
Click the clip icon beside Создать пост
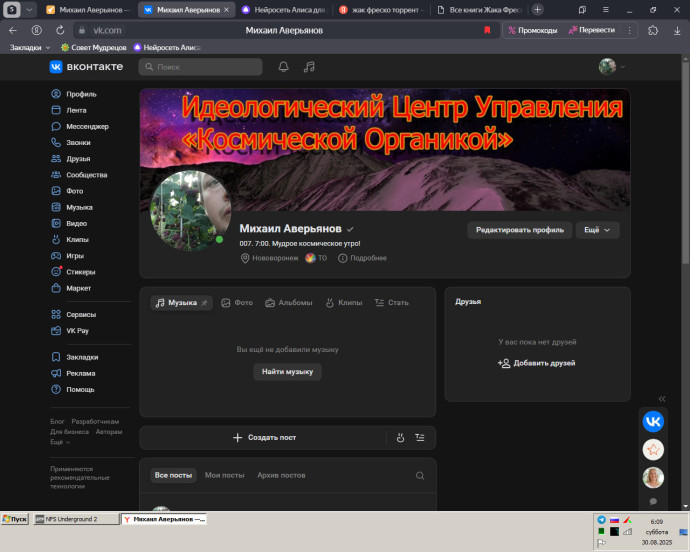point(400,438)
